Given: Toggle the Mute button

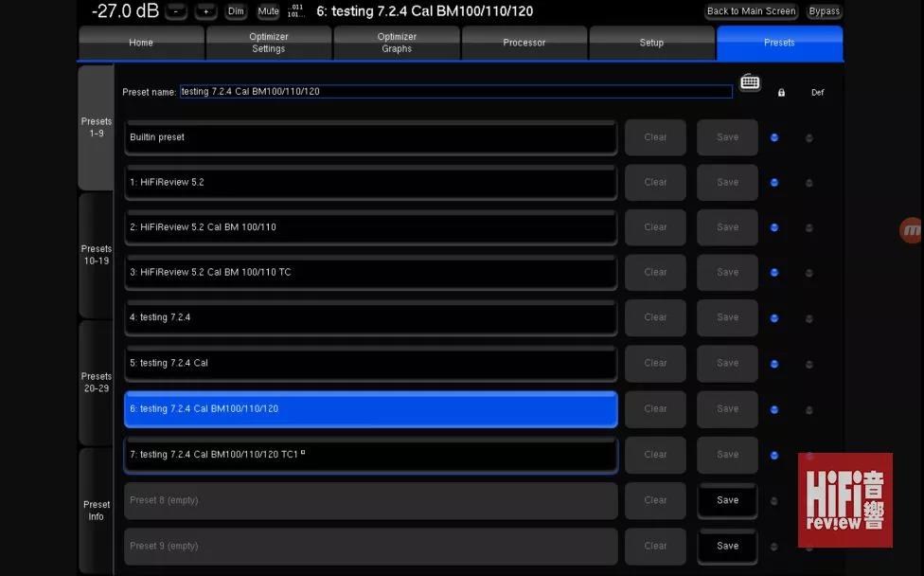Looking at the screenshot, I should 269,11.
